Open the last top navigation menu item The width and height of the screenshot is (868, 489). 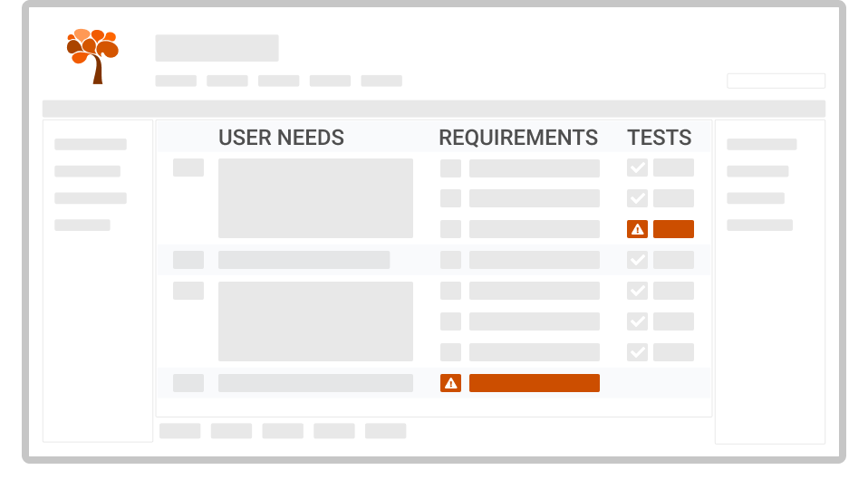381,81
